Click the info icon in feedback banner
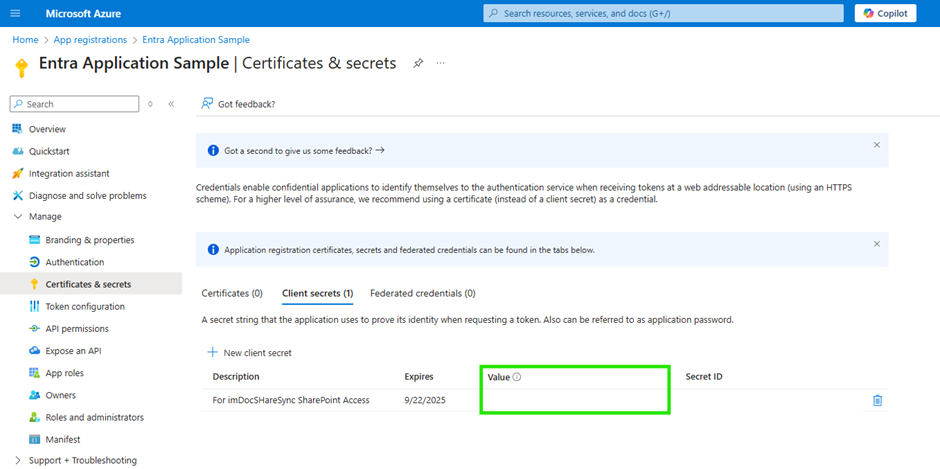940x469 pixels. click(213, 151)
